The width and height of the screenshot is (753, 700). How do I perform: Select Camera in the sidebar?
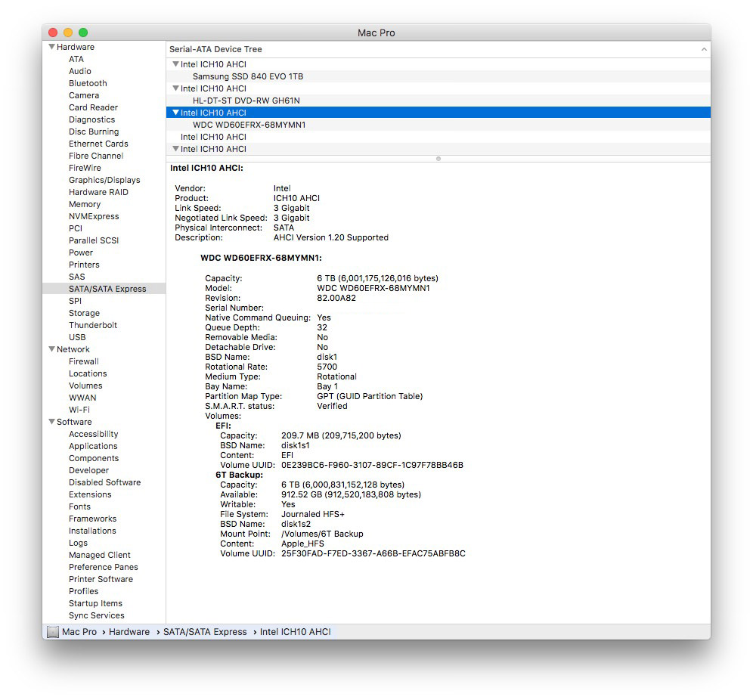click(x=84, y=95)
